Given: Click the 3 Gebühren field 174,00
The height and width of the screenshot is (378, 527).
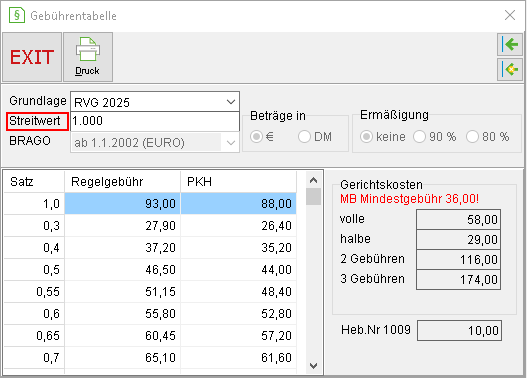Looking at the screenshot, I should [x=458, y=280].
